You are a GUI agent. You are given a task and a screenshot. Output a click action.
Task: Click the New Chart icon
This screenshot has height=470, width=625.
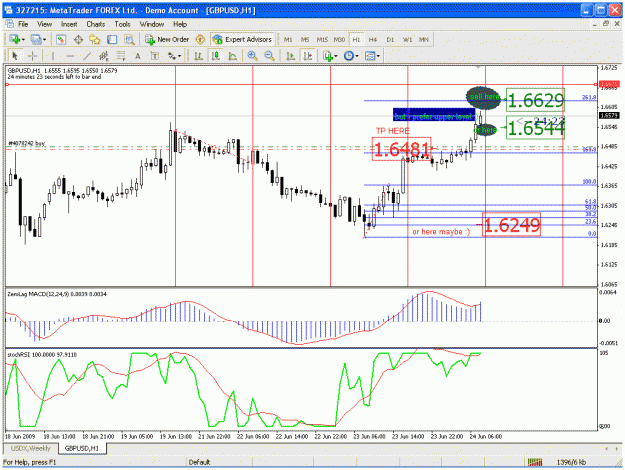(14, 39)
